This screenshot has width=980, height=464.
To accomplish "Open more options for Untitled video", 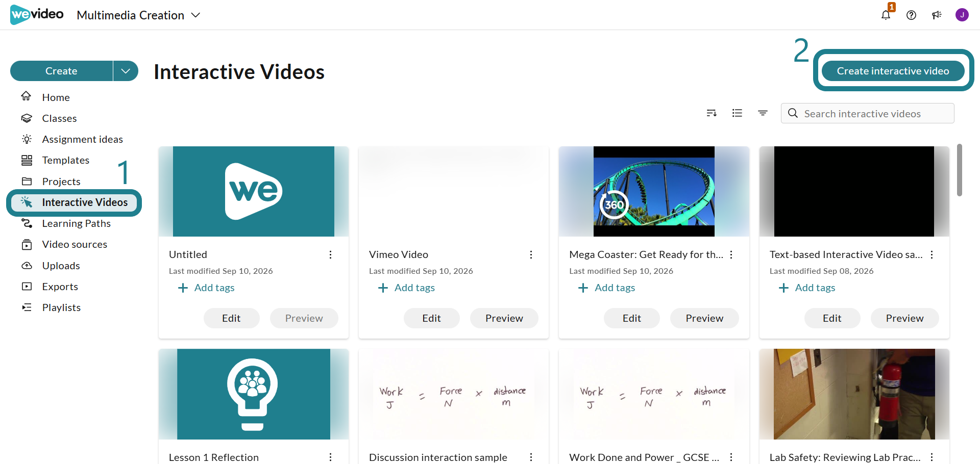I will click(x=330, y=254).
